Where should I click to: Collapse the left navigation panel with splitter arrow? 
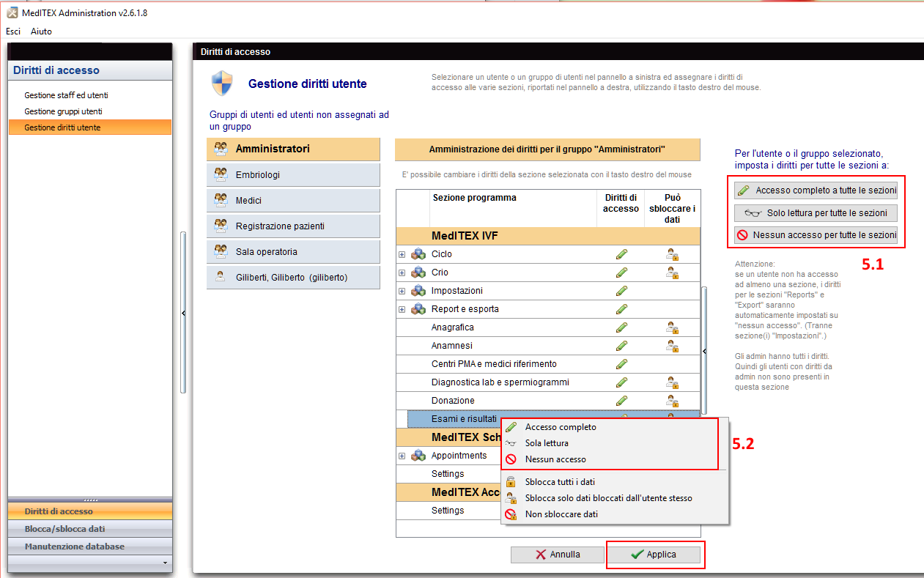[183, 313]
